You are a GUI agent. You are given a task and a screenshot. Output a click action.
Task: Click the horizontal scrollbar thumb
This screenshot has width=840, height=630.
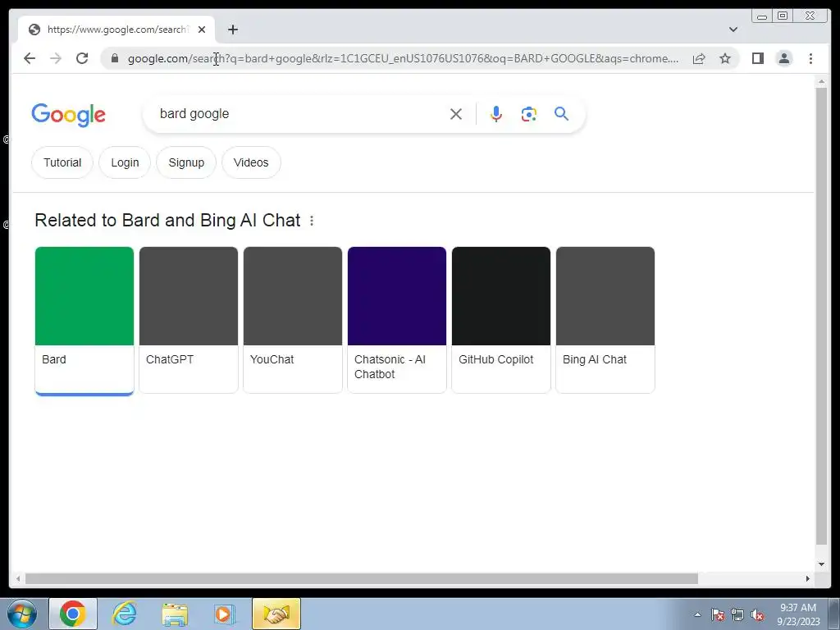coord(362,578)
